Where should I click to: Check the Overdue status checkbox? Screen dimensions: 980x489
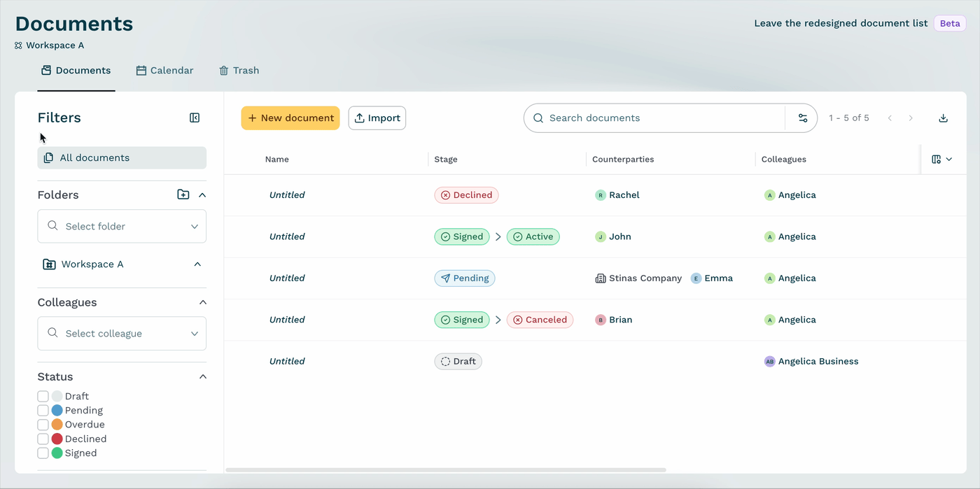point(43,425)
